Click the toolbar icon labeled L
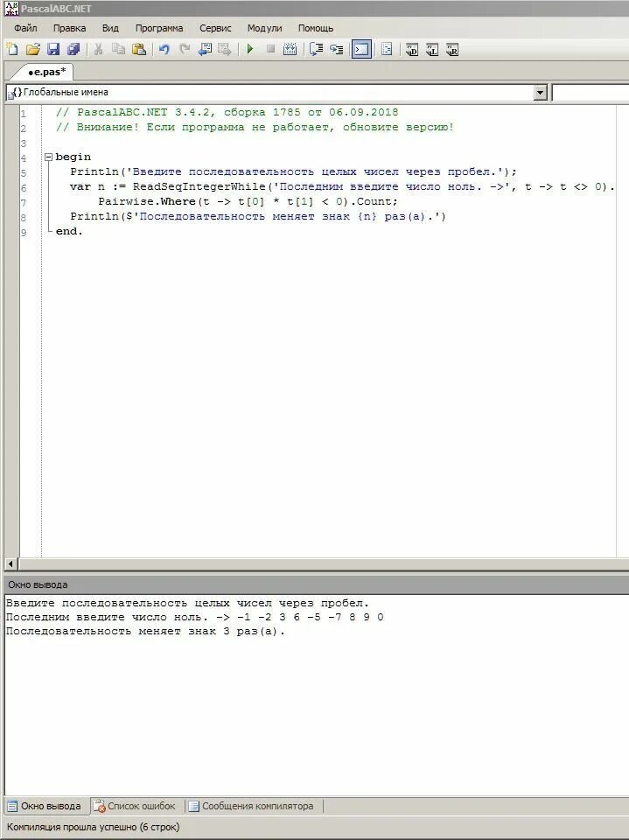Viewport: 629px width, 840px height. [432, 49]
